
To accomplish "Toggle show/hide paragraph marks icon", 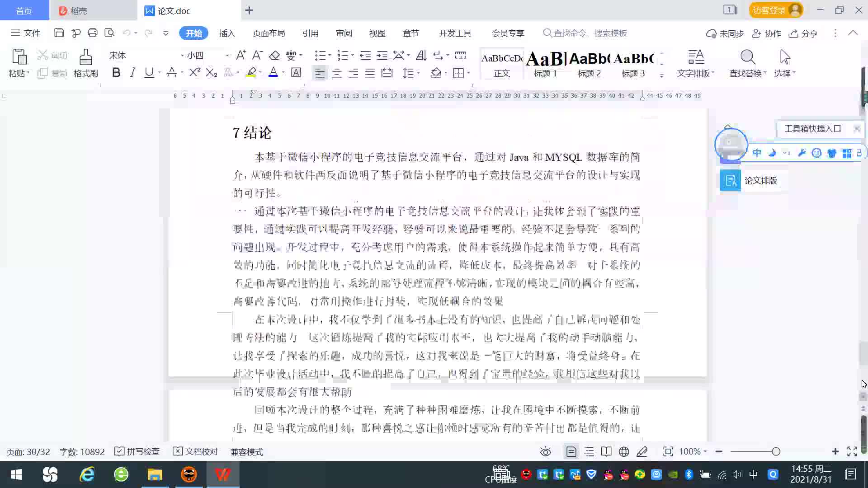I will [438, 55].
